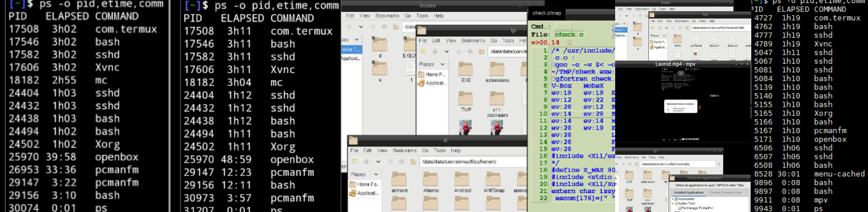The image size is (868, 212).
Task: Click the Cmd field in the editor
Action: (x=563, y=26)
